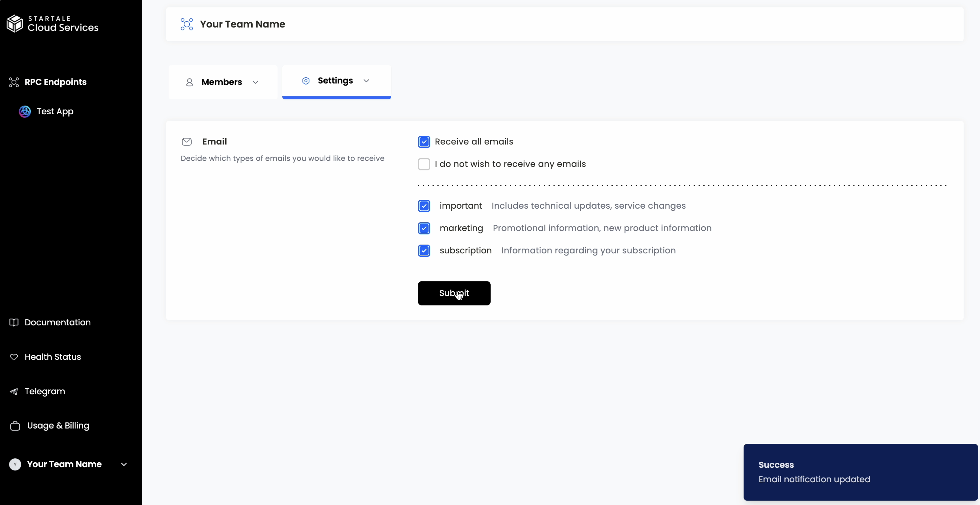Switch to the Members tab
The height and width of the screenshot is (505, 980).
click(222, 82)
